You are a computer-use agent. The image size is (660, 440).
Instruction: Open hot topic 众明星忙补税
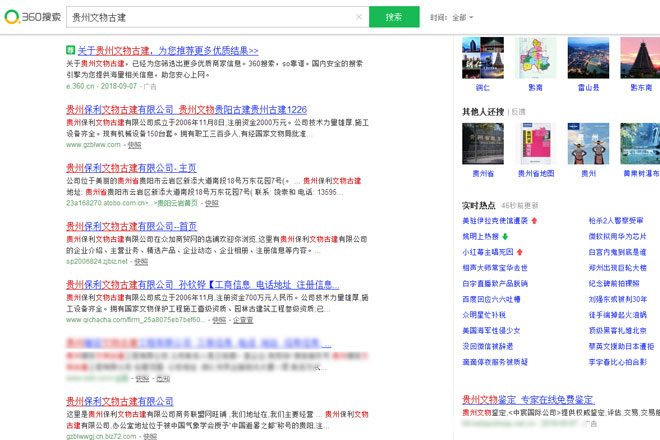[x=484, y=315]
